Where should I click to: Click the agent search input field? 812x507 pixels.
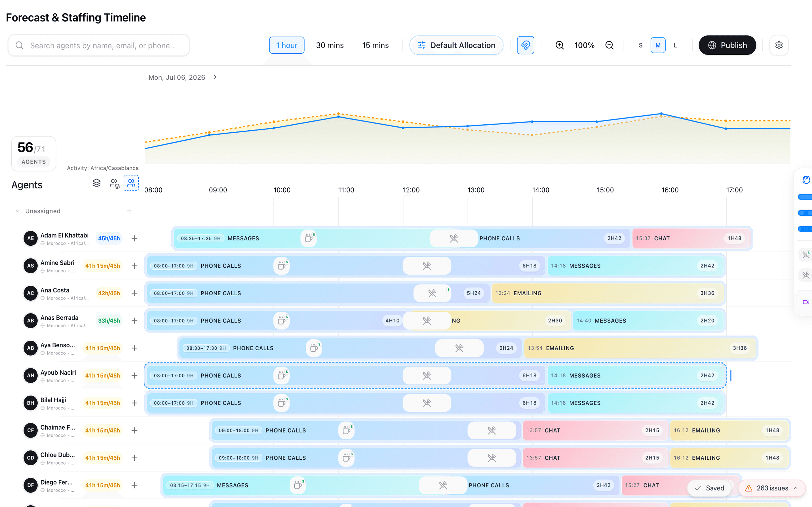(x=99, y=45)
